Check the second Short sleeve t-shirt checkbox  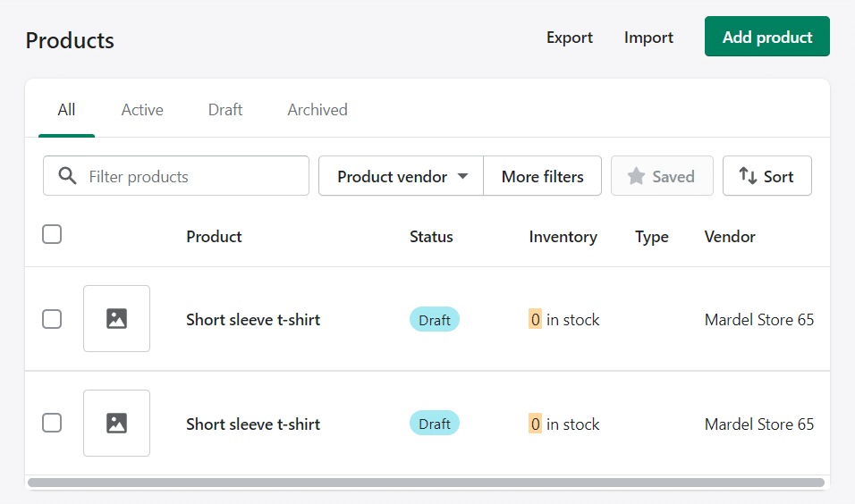click(x=52, y=424)
